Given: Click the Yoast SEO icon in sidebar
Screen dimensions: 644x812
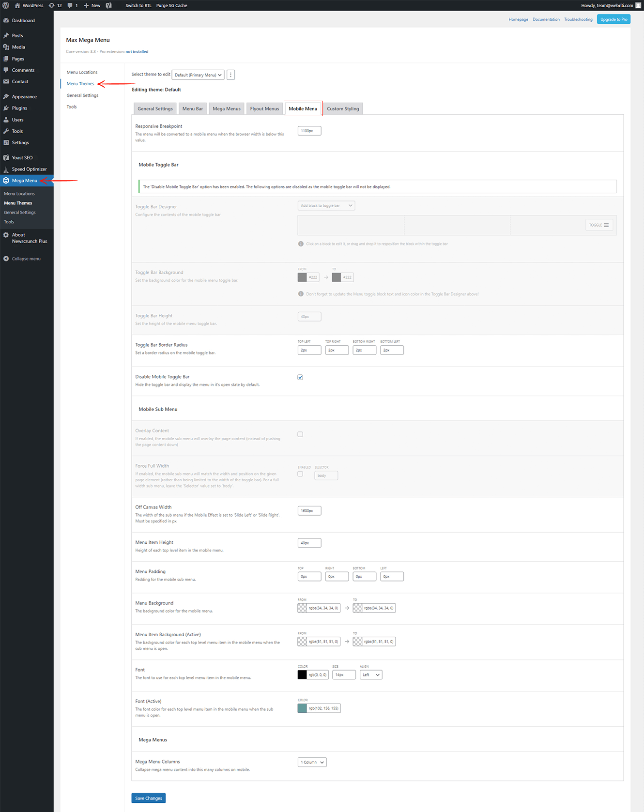Looking at the screenshot, I should tap(6, 157).
